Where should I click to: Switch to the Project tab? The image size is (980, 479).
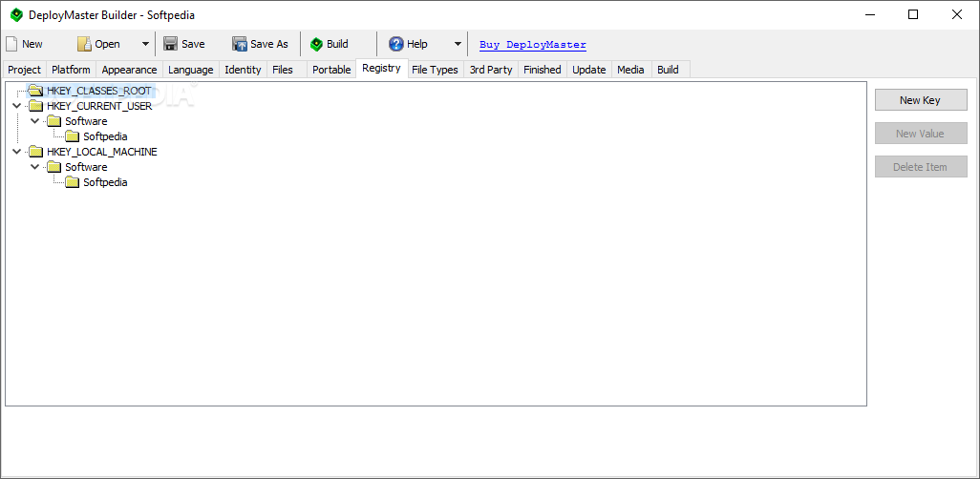coord(25,70)
